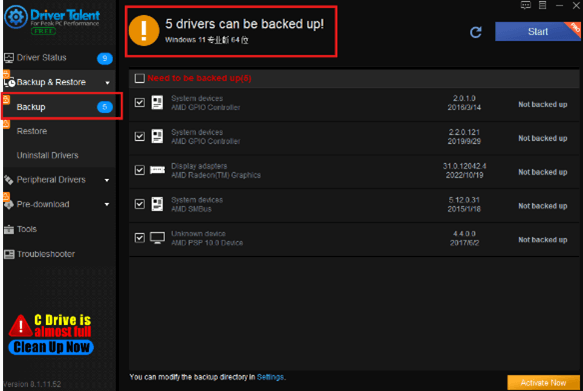The height and width of the screenshot is (391, 583).
Task: Click the AMD PSP 10.0 monitor icon
Action: coord(157,238)
